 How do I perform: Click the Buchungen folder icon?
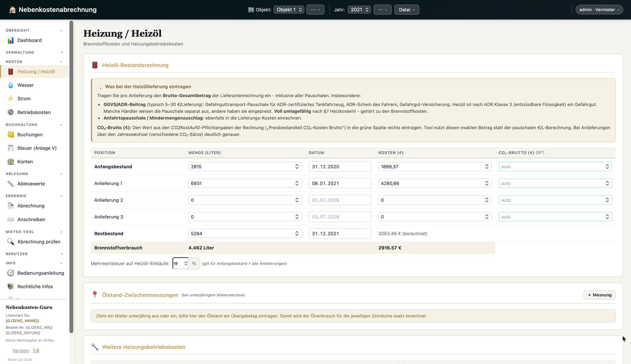(11, 134)
